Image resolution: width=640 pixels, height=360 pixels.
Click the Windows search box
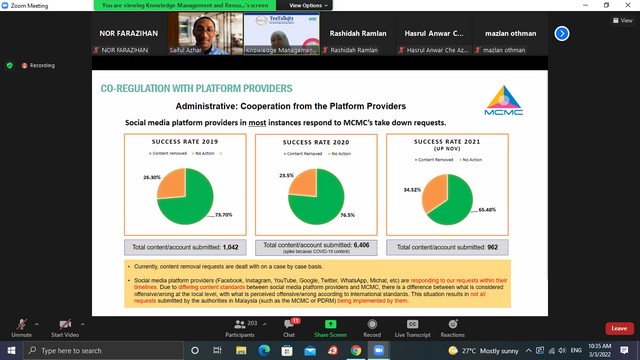point(103,351)
